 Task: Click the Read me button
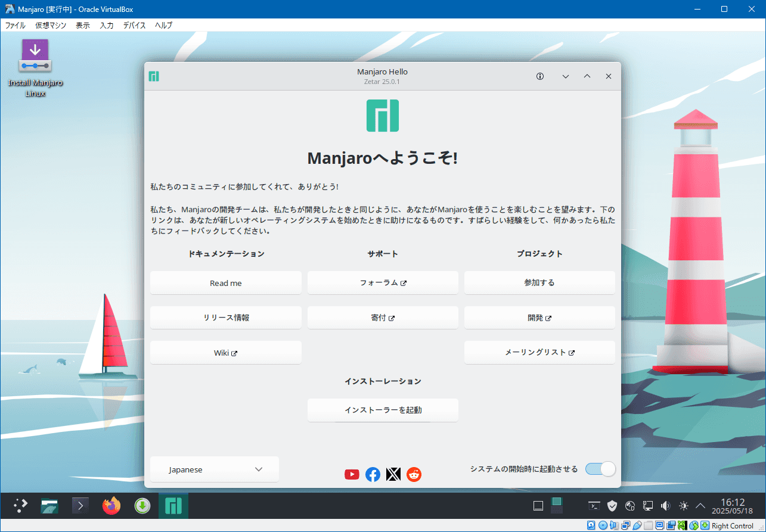click(226, 283)
